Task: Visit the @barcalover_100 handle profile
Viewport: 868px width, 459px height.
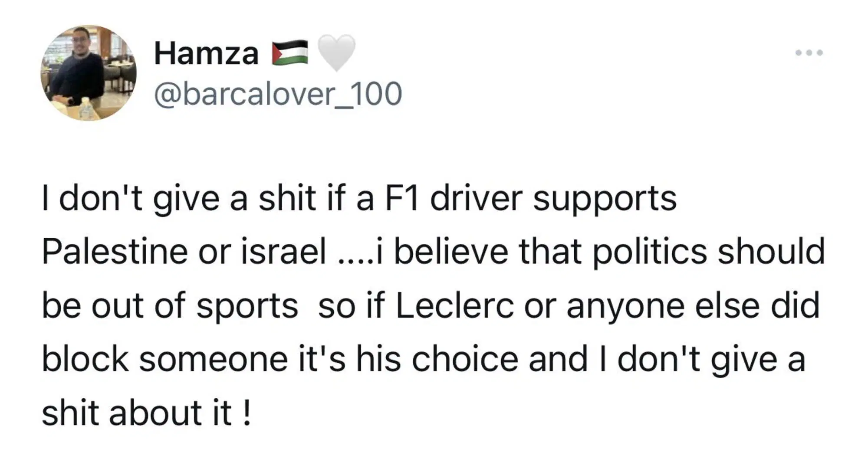Action: (278, 94)
